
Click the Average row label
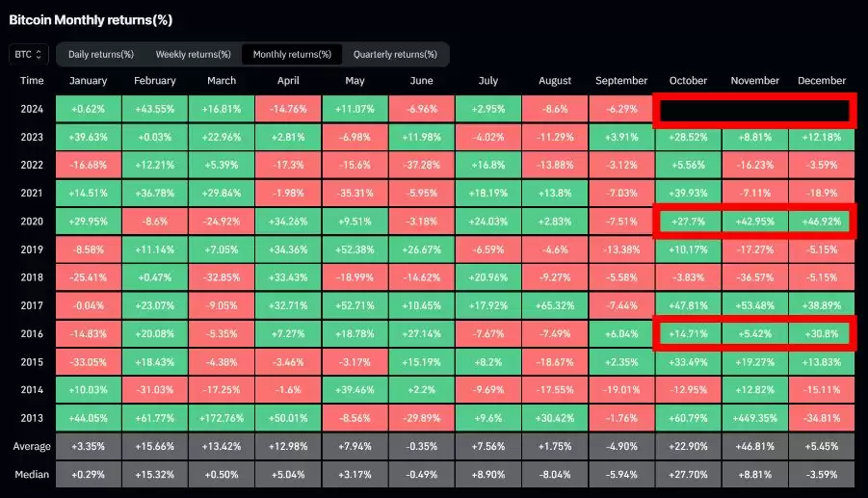coord(32,446)
